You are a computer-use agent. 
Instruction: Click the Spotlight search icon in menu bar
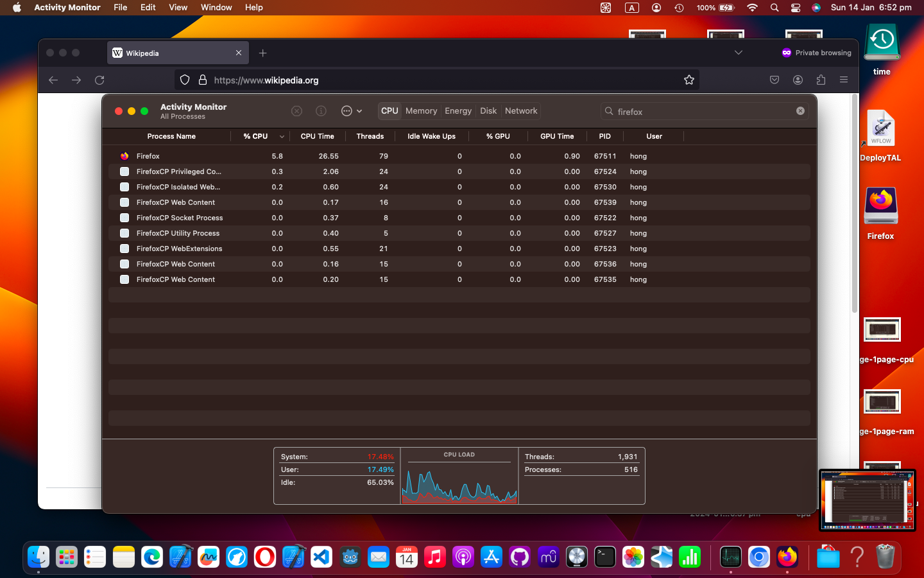(x=774, y=8)
